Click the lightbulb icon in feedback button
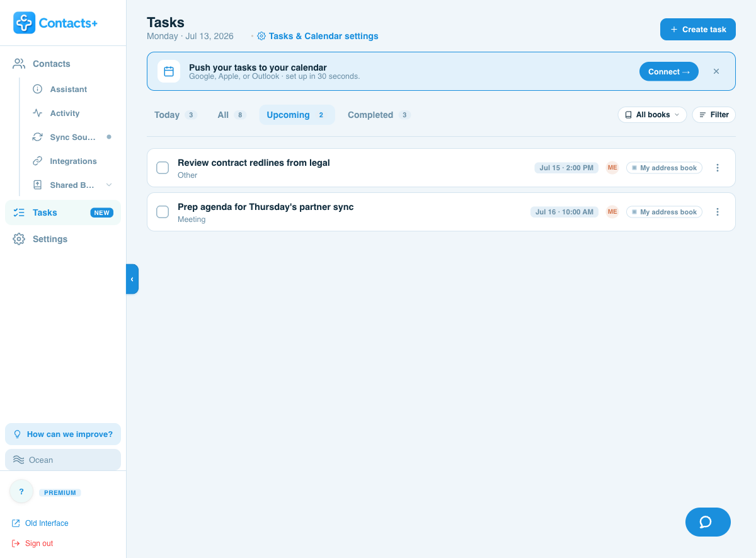The height and width of the screenshot is (558, 756). pos(18,434)
